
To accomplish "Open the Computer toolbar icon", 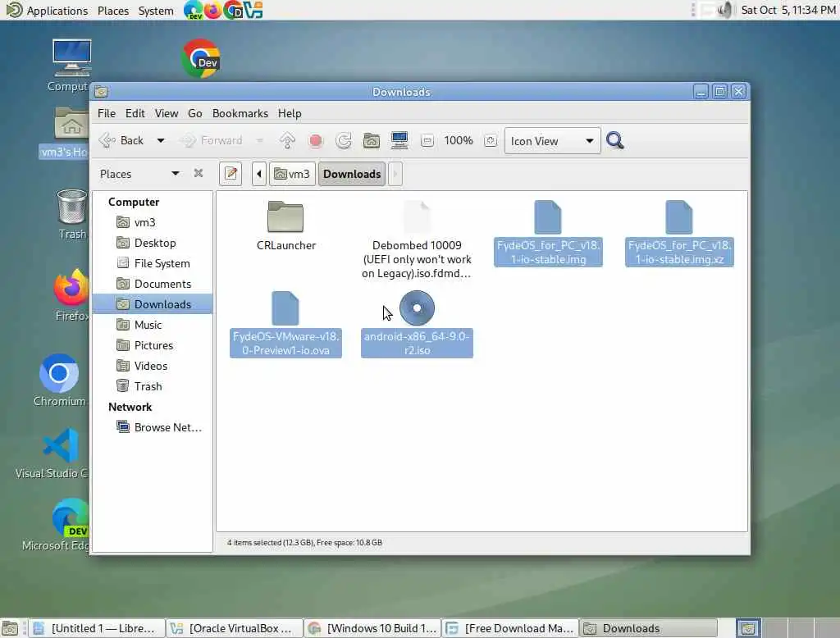I will [399, 141].
